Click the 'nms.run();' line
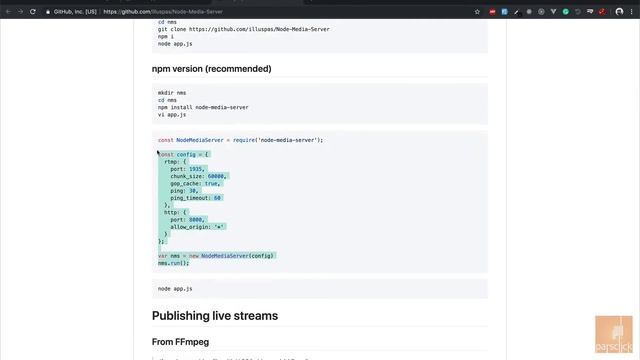Screen dimensions: 640x360 pos(173,263)
